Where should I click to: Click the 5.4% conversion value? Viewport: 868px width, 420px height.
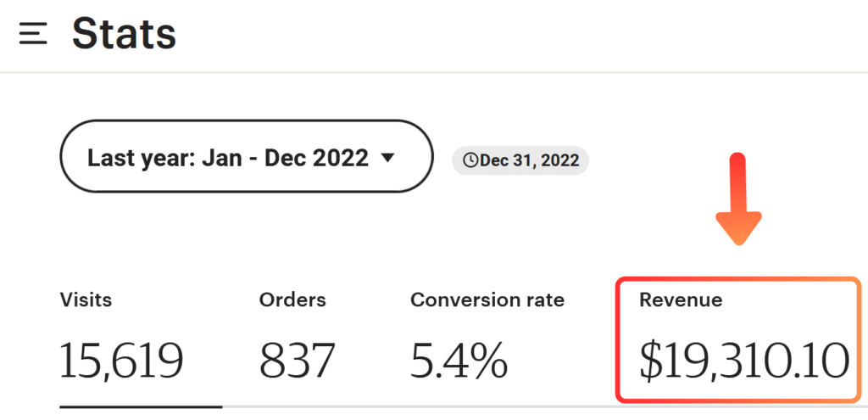[459, 360]
